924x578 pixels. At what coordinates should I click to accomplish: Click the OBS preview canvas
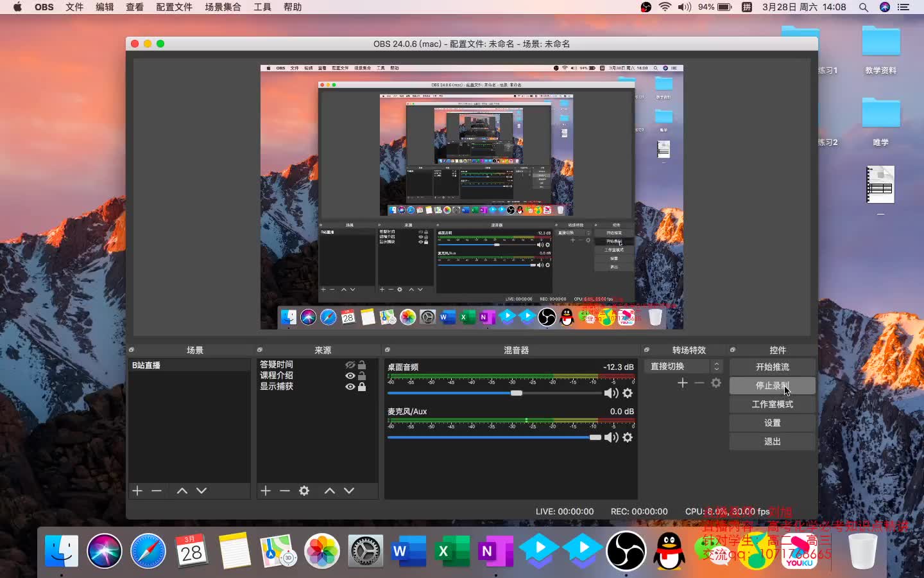[472, 197]
